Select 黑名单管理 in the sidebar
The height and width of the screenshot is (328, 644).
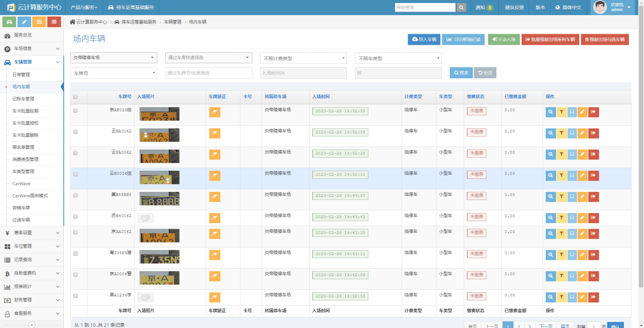[24, 147]
